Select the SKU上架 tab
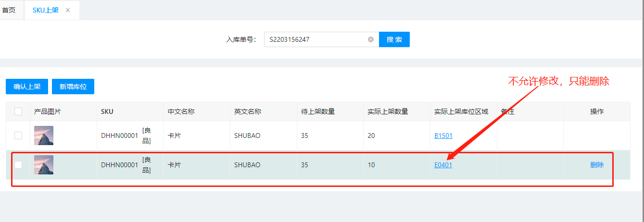Viewport: 644px width, 222px height. click(x=46, y=10)
